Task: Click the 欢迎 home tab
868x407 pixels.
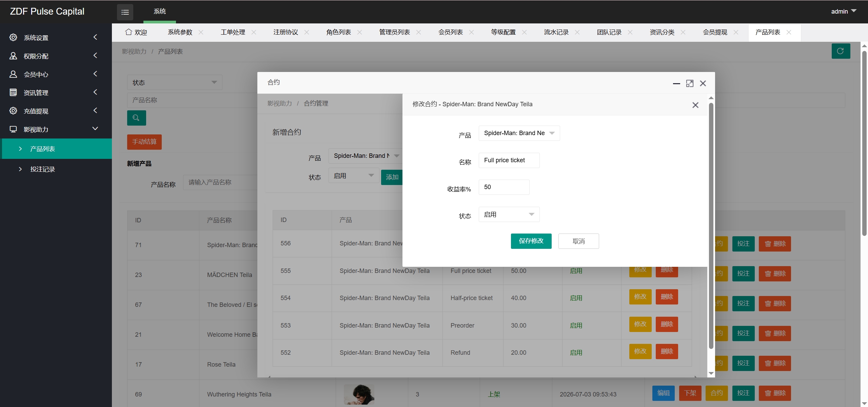Action: click(136, 32)
